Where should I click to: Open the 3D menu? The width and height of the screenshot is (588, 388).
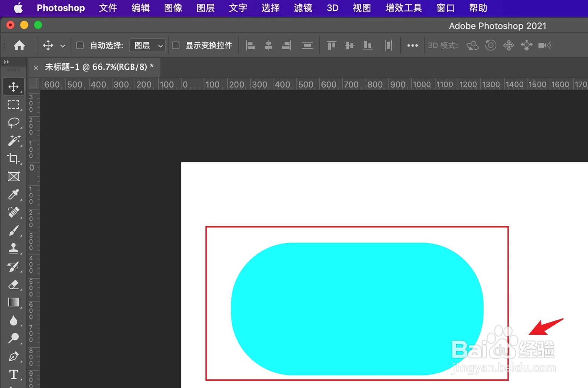pyautogui.click(x=333, y=8)
